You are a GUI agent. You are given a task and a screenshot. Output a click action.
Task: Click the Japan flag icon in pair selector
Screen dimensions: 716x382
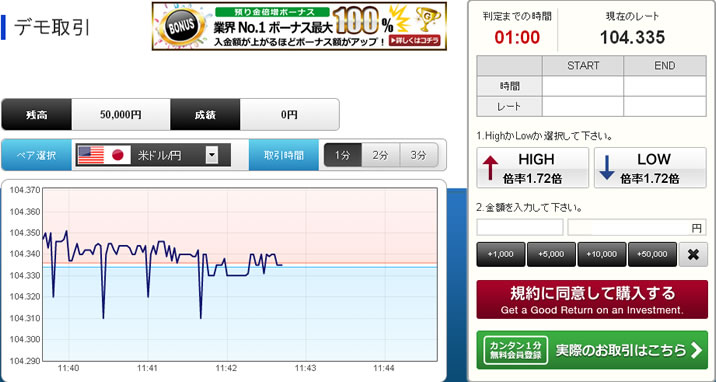118,155
